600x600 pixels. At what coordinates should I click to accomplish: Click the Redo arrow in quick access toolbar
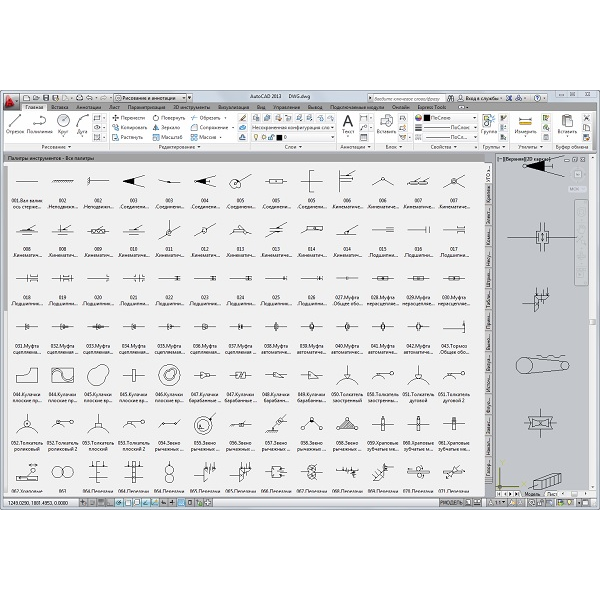103,98
